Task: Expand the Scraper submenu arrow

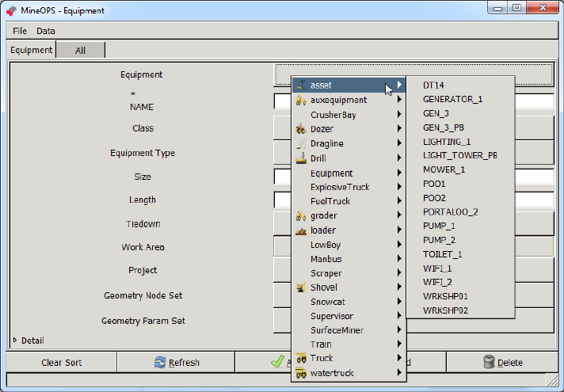Action: tap(399, 273)
